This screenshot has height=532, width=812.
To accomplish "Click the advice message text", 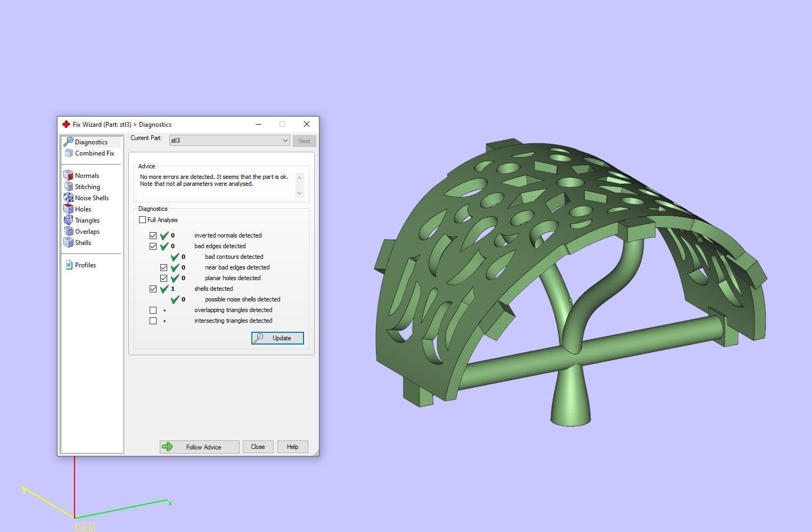I will [214, 181].
